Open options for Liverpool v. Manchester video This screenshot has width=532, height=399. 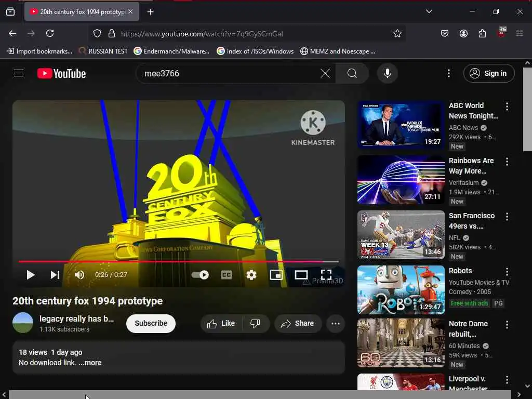pos(507,380)
